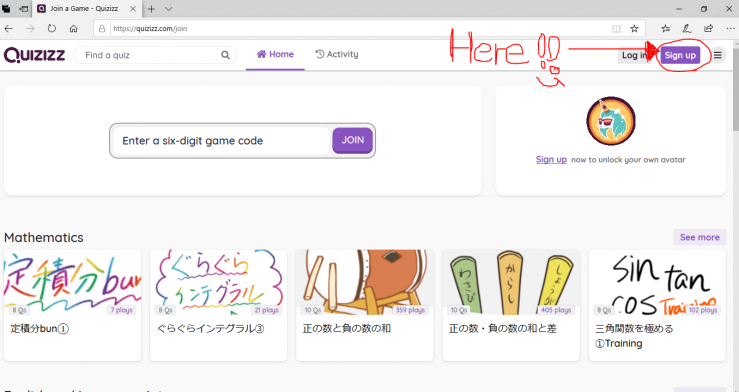
Task: Click the share page icon
Action: coord(708,29)
